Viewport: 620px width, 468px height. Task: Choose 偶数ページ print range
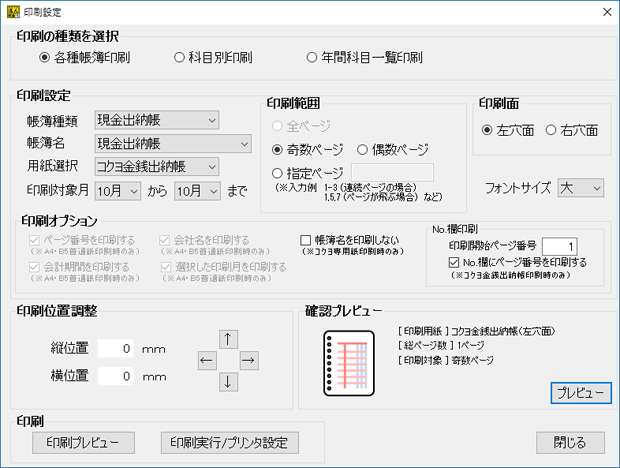click(363, 149)
